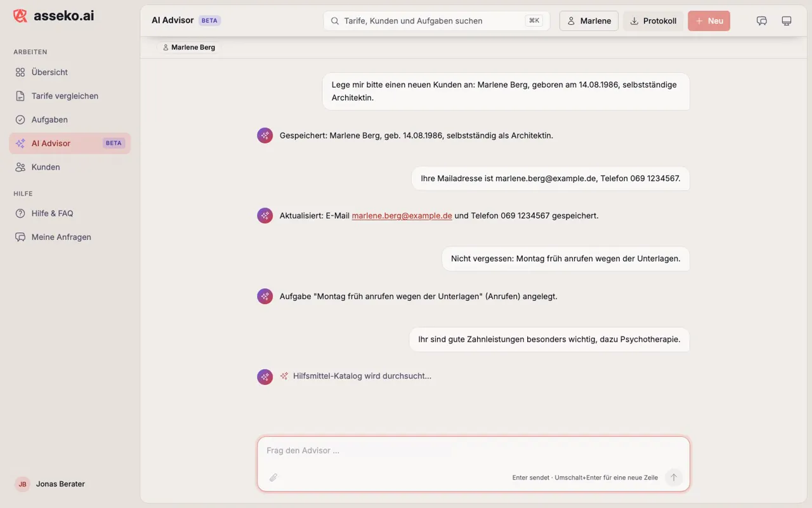Click the Hilfsmittel-Katalog wird durchsucht status text
The width and height of the screenshot is (812, 508).
click(x=362, y=376)
